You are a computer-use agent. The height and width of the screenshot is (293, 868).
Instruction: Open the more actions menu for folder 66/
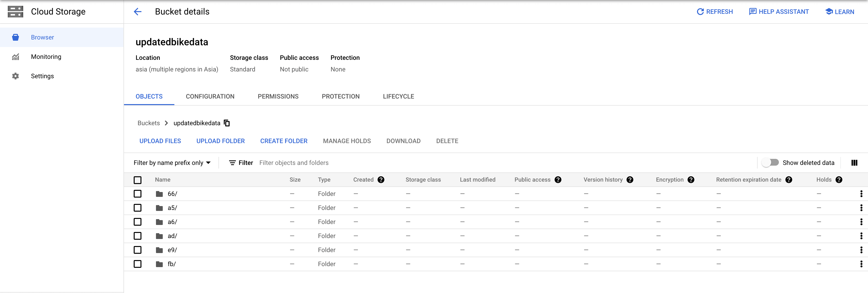861,194
